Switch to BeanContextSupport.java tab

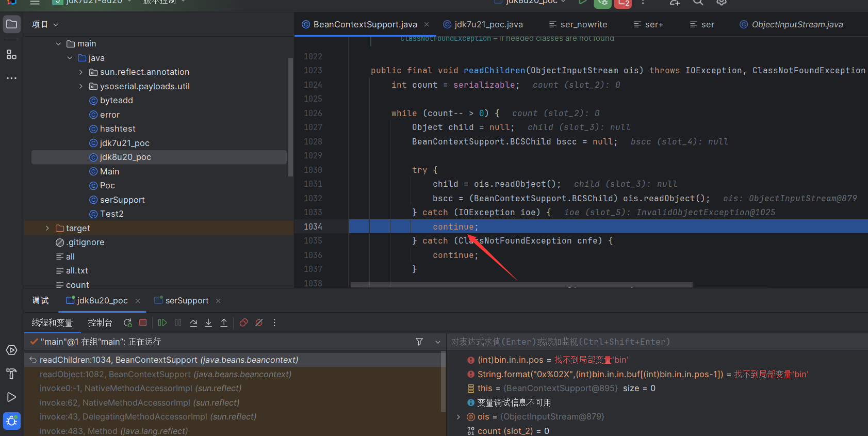[x=365, y=24]
